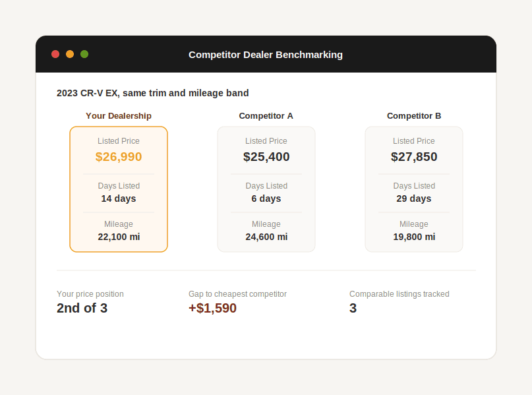The image size is (532, 395).
Task: Select the 2023 CR-V EX subtitle text
Action: tap(153, 93)
